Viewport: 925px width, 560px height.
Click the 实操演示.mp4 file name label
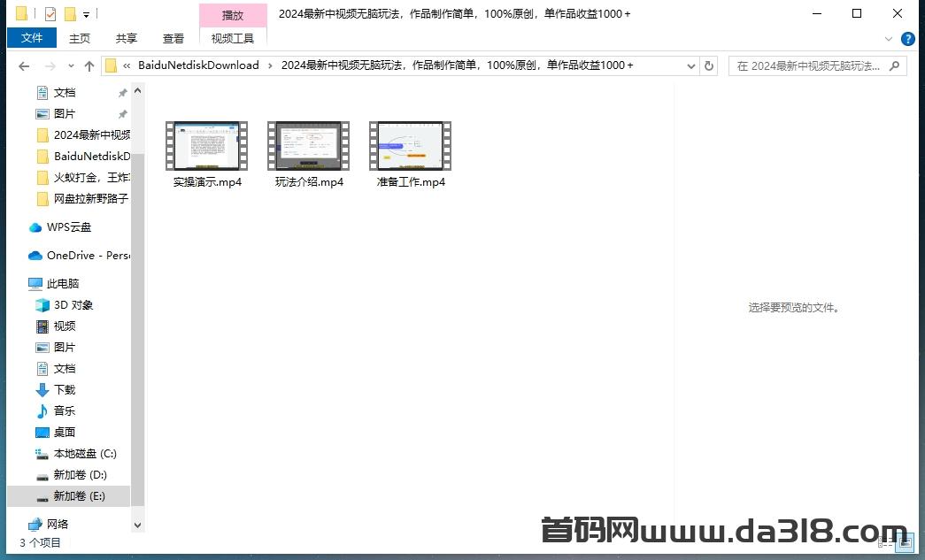pyautogui.click(x=208, y=182)
